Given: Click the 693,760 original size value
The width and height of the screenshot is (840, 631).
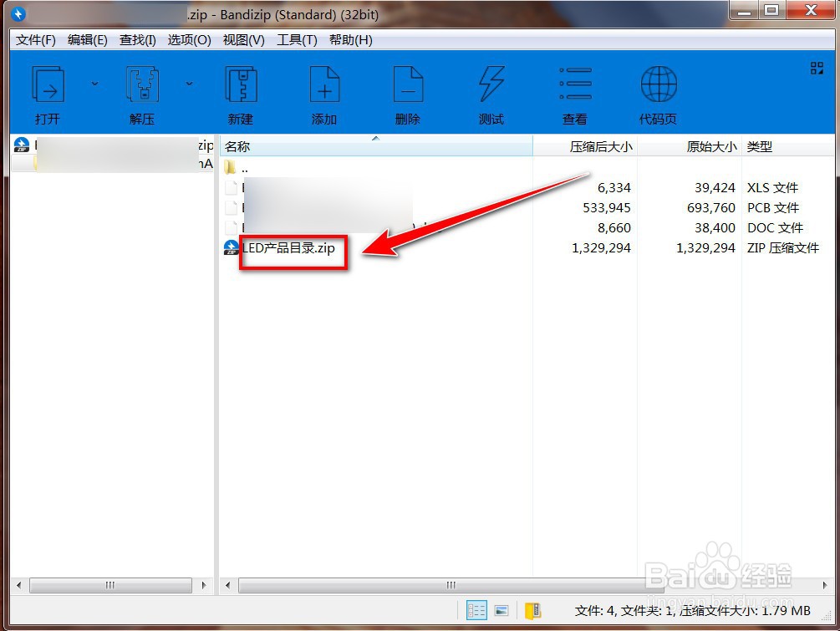Looking at the screenshot, I should click(711, 208).
